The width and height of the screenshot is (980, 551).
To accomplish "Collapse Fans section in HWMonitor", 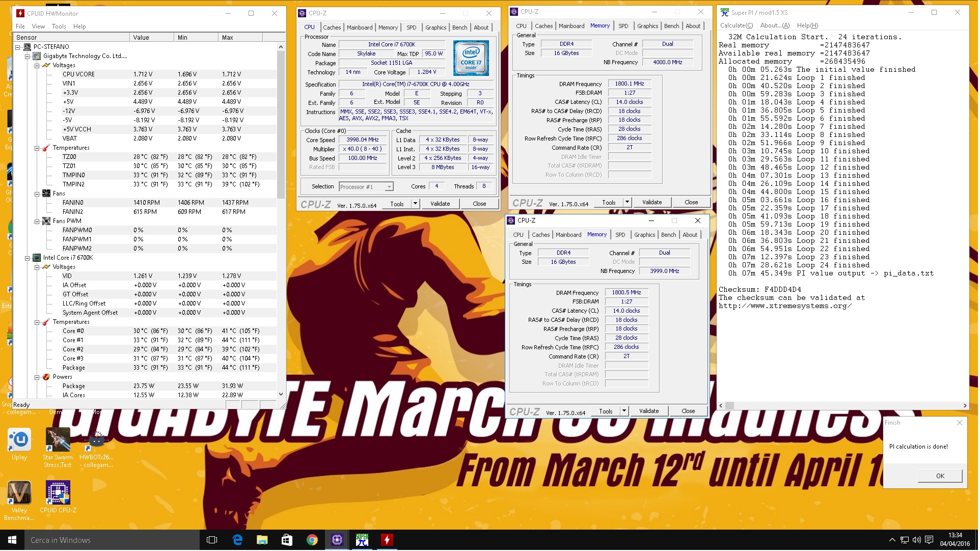I will pyautogui.click(x=37, y=194).
